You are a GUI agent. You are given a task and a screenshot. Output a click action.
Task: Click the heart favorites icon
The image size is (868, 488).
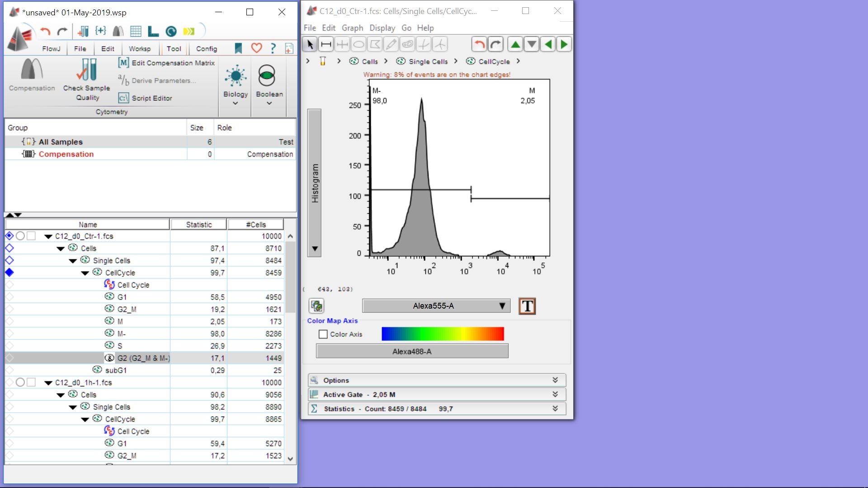(x=256, y=48)
